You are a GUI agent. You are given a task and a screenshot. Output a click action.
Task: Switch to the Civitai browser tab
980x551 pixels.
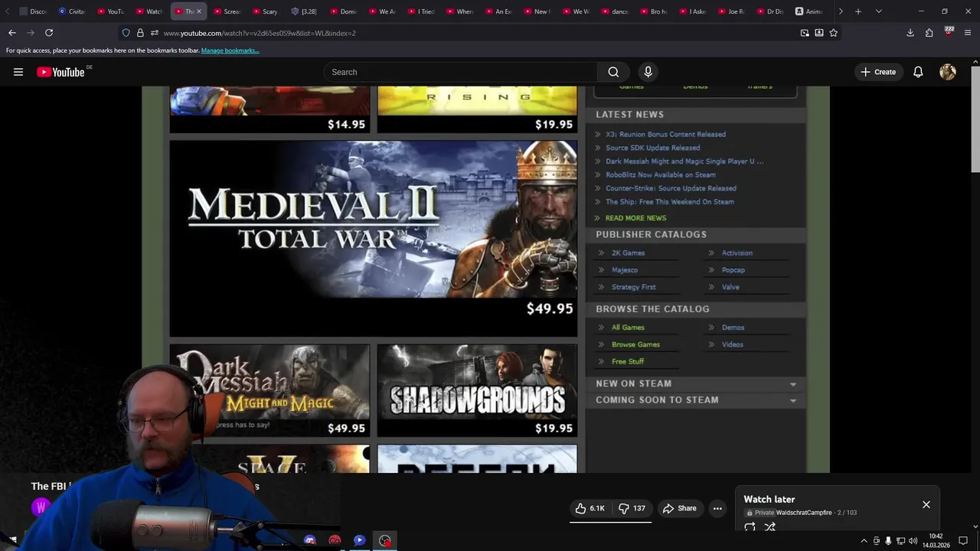tap(72, 11)
